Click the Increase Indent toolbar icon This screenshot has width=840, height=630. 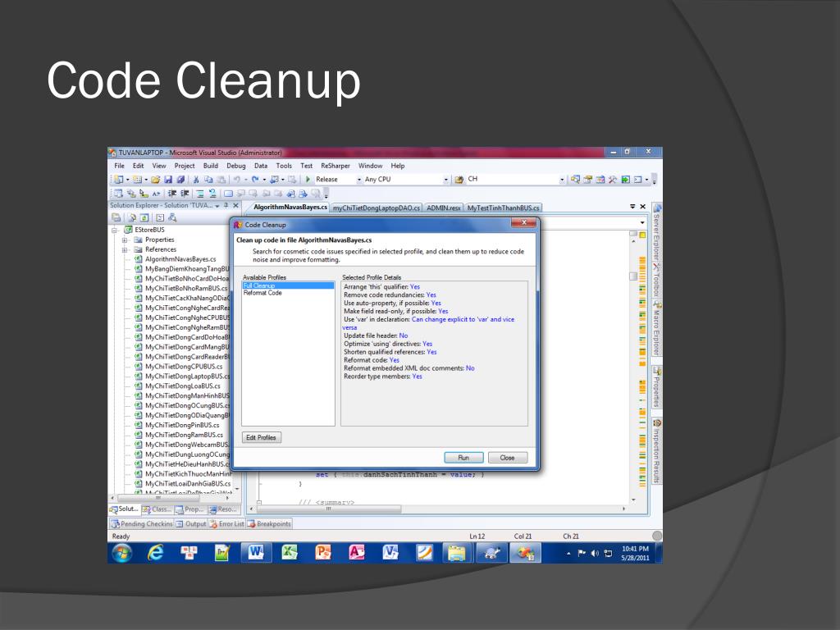185,194
